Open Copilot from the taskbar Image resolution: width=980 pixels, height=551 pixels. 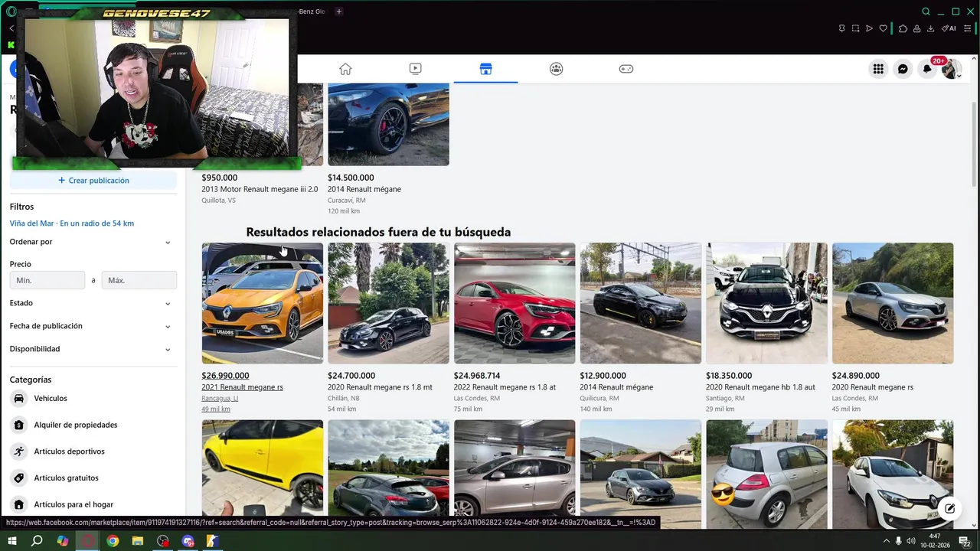[x=62, y=541]
